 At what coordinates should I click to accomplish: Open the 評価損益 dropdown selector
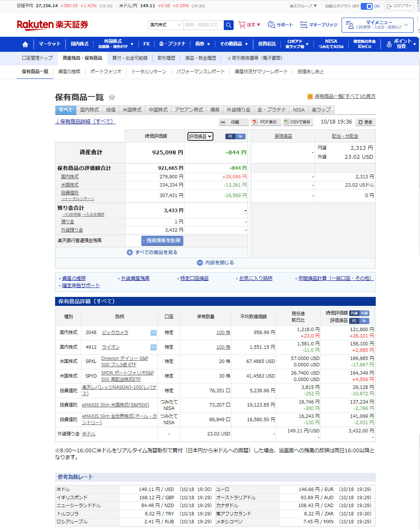click(200, 137)
